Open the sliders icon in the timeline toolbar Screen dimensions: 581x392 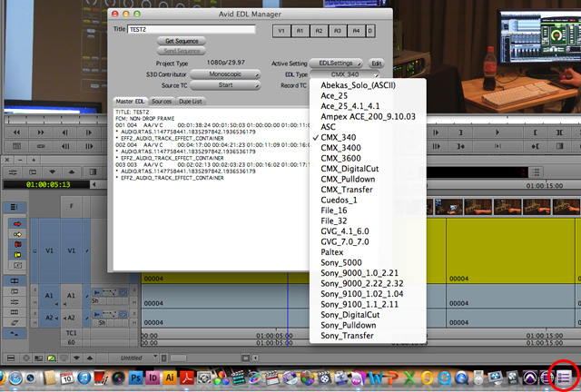pos(13,171)
